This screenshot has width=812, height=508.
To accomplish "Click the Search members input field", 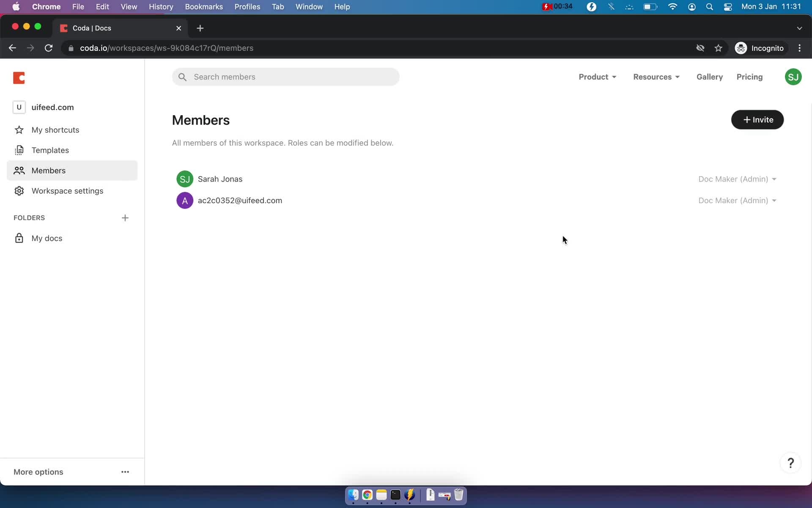I will point(286,77).
